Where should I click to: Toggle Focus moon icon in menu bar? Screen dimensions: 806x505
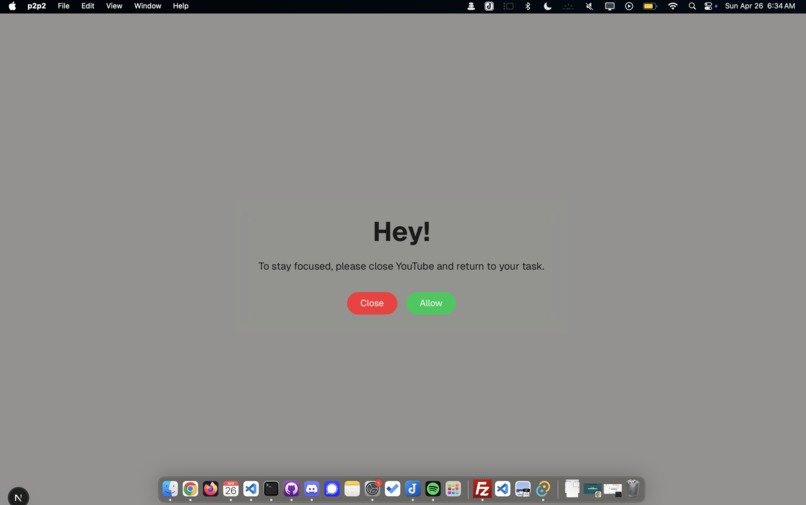pyautogui.click(x=547, y=6)
